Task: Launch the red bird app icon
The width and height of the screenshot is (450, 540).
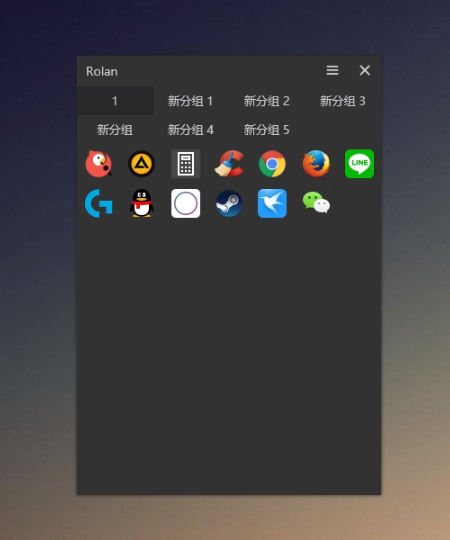Action: point(99,164)
